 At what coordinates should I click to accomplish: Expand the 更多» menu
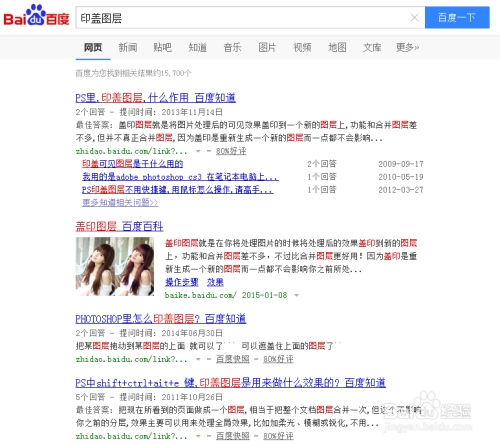pos(407,47)
